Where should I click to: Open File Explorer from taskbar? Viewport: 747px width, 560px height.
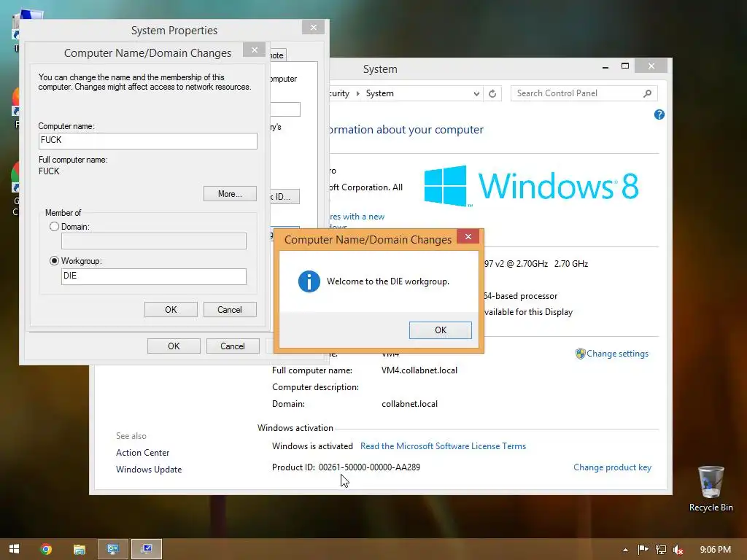pos(79,549)
